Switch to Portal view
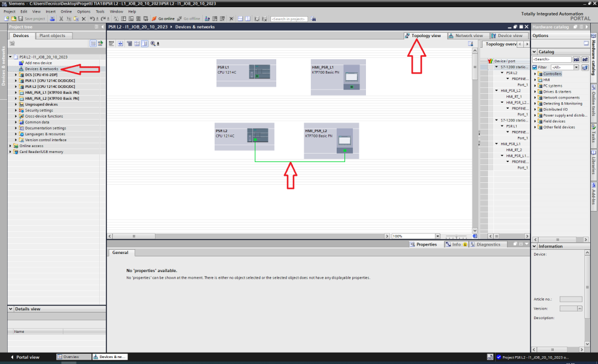The image size is (598, 364). click(25, 357)
